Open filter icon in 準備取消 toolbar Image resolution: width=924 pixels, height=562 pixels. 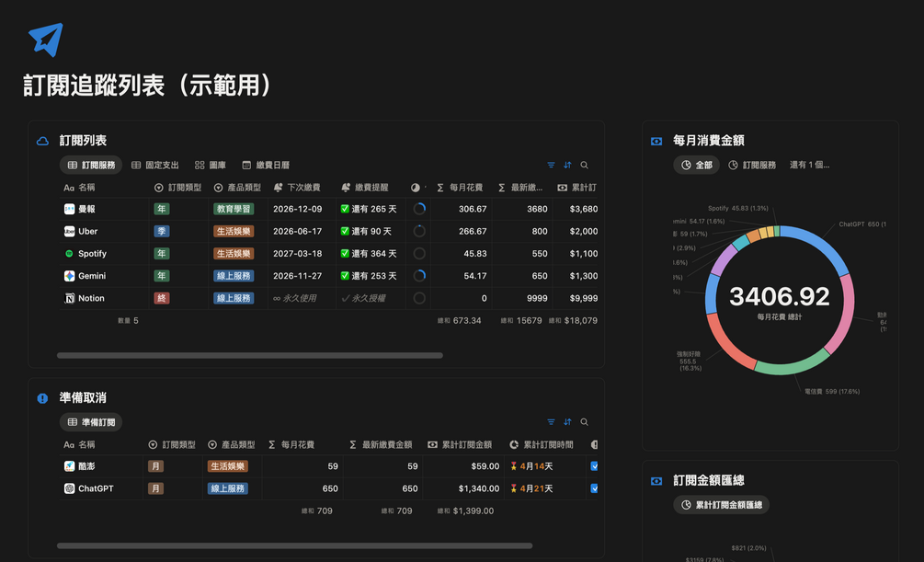coord(551,421)
